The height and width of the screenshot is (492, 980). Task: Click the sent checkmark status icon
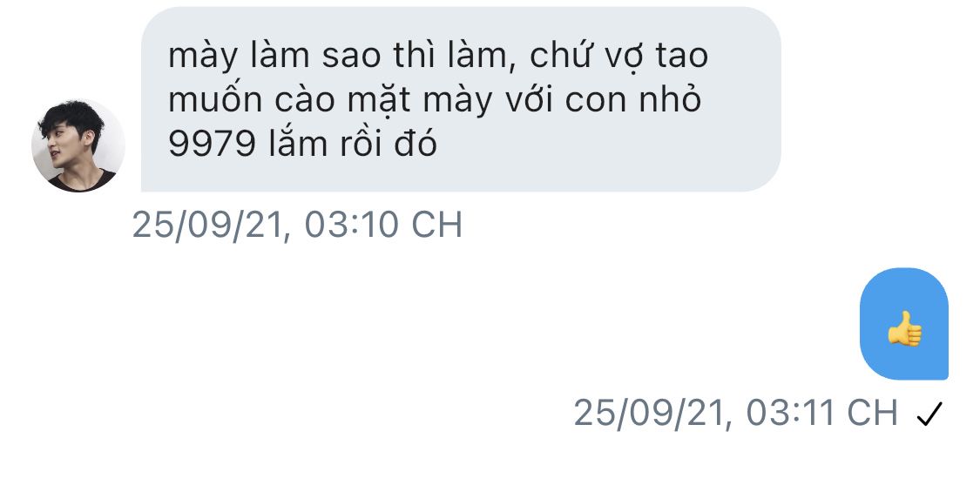(929, 414)
